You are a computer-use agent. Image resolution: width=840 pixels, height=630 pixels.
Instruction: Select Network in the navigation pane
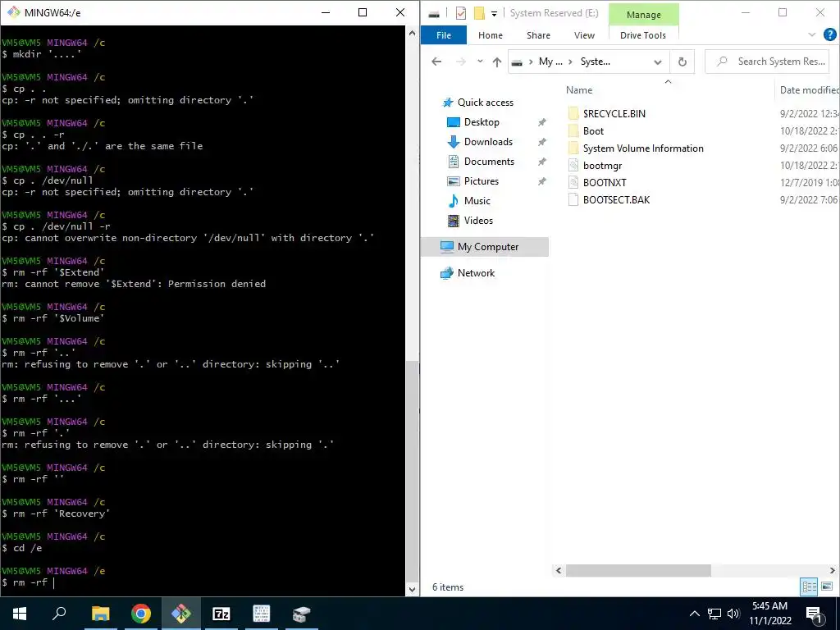click(x=475, y=273)
